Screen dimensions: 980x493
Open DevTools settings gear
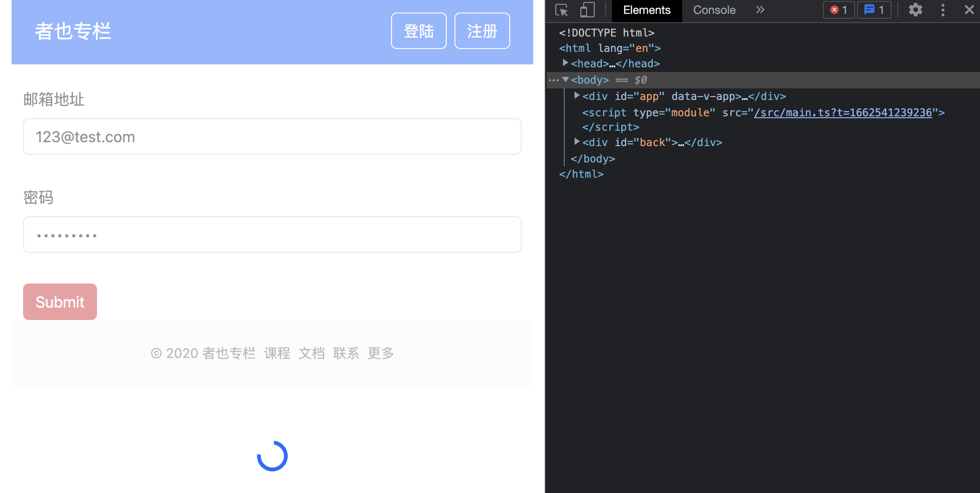point(915,10)
